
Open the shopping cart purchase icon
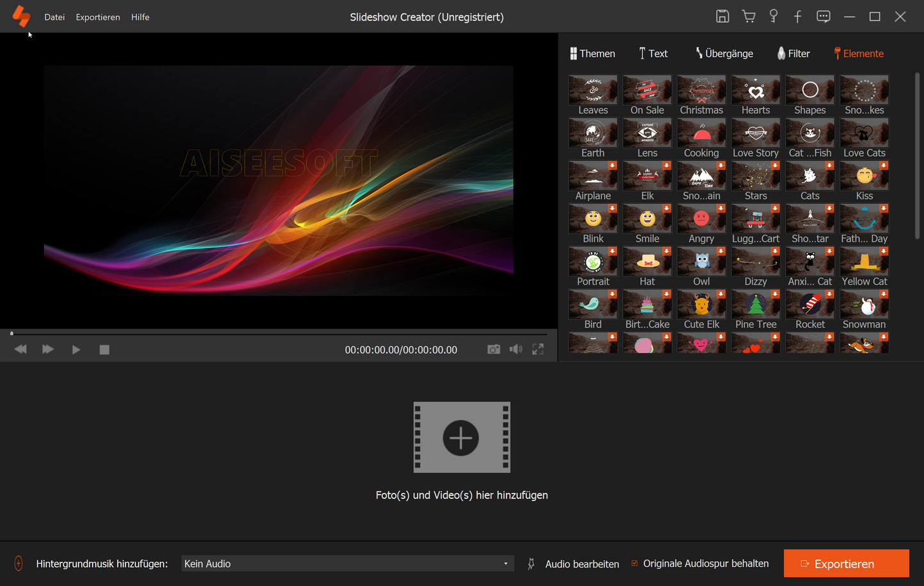coord(748,17)
